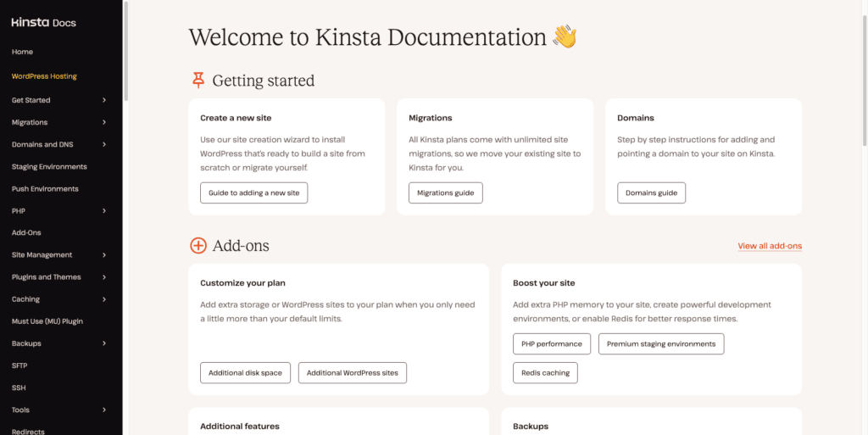Expand the Migrations sidebar chevron
The image size is (868, 435).
point(104,122)
